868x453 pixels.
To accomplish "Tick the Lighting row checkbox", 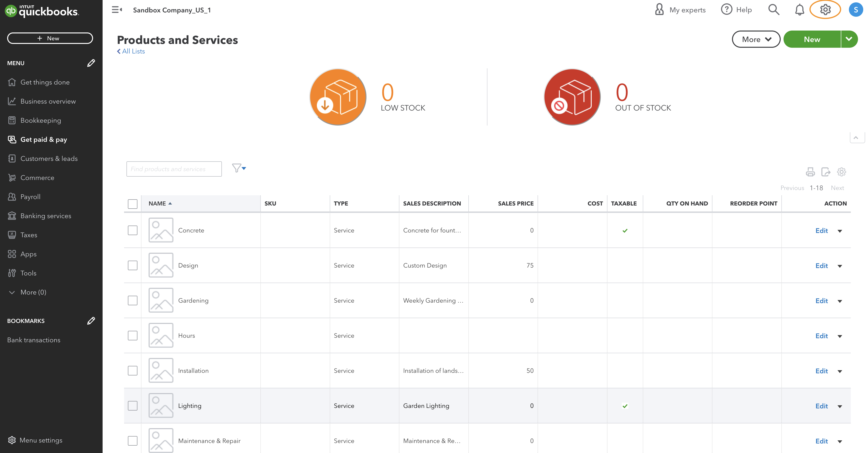I will (132, 406).
